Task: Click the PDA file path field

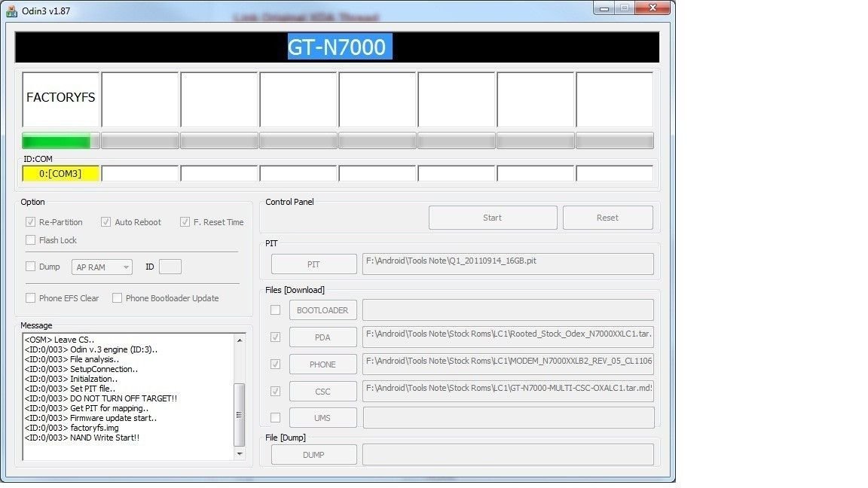Action: pos(508,337)
